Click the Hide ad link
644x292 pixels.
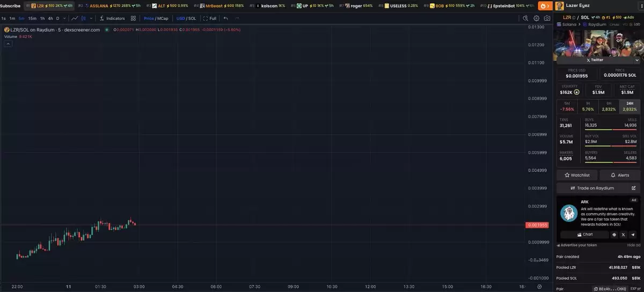click(634, 245)
